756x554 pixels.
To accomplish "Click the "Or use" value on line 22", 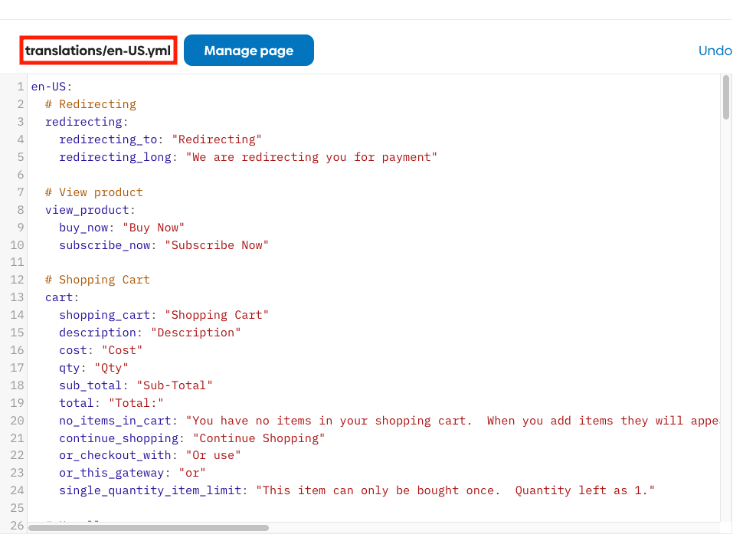I will [213, 455].
